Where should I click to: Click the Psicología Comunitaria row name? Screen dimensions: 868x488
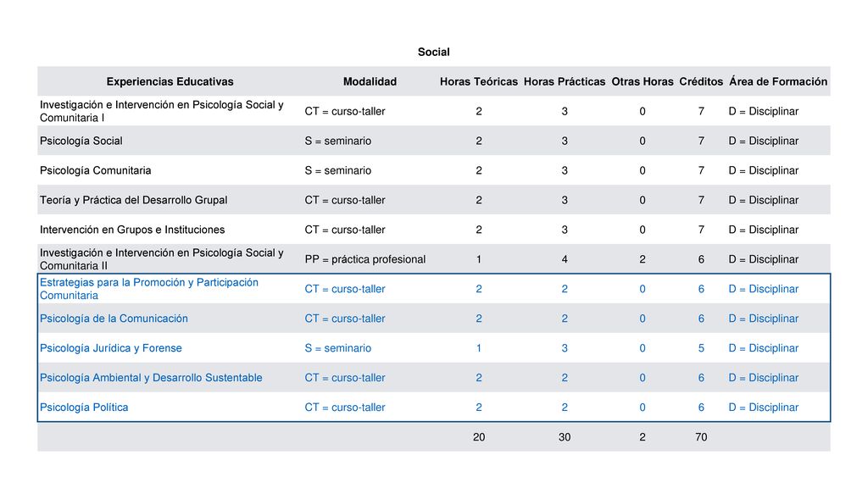95,170
